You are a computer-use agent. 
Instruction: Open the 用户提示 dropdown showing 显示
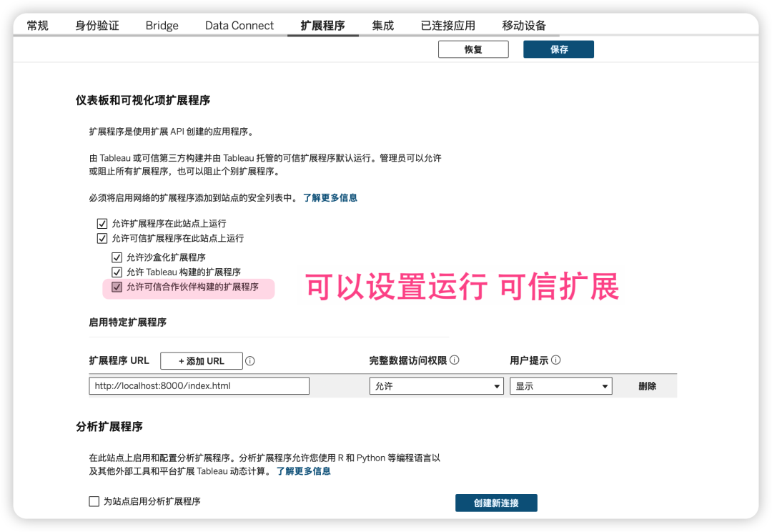tap(560, 385)
